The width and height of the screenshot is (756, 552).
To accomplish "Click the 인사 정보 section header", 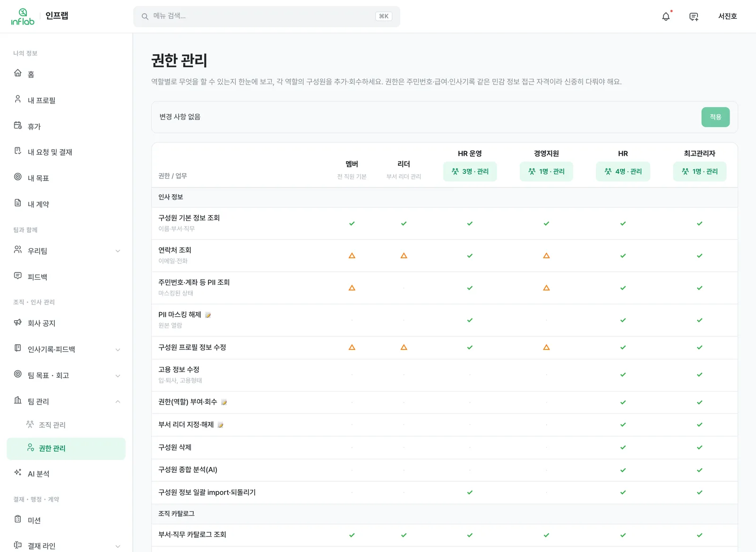I will [x=171, y=197].
